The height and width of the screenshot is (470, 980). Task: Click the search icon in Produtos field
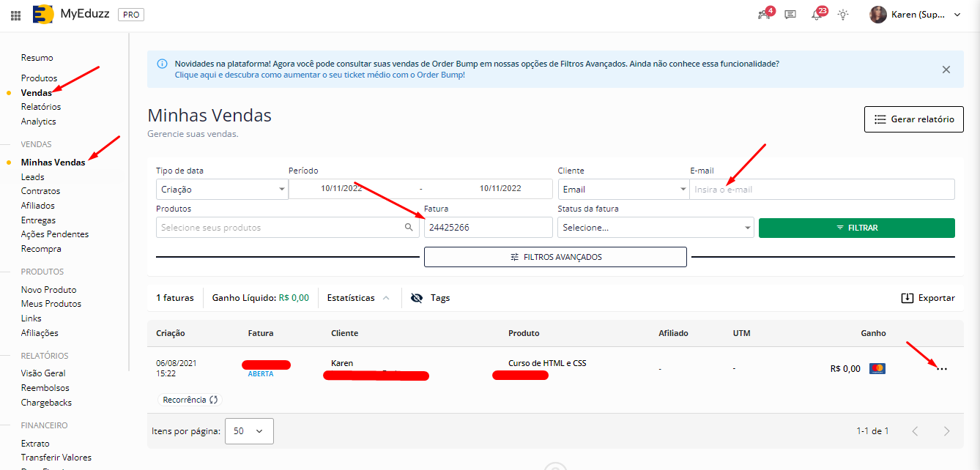[409, 228]
